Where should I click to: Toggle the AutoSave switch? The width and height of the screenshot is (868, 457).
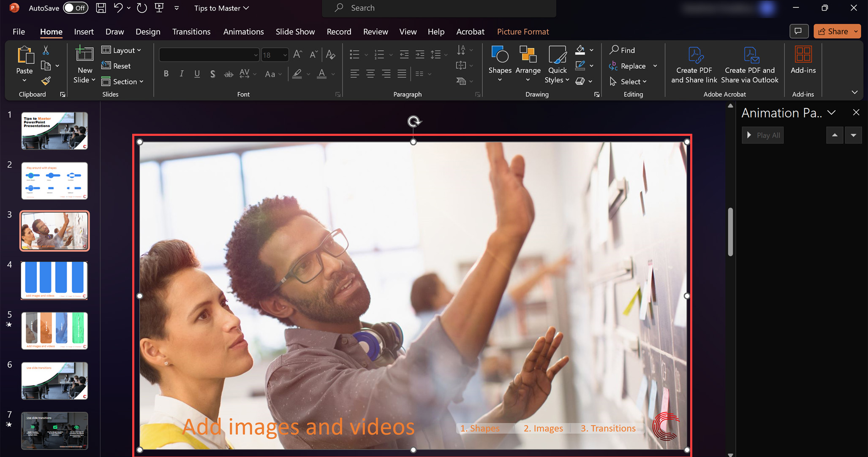(76, 8)
